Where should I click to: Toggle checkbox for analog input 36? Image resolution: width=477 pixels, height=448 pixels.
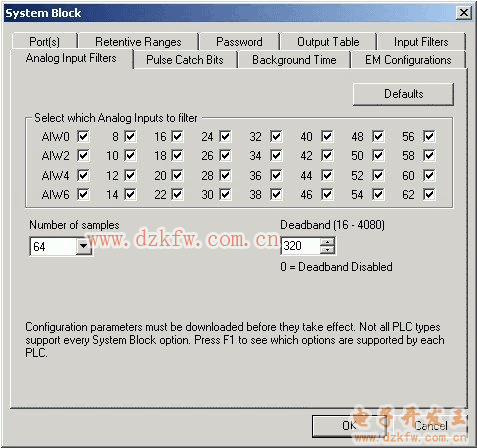276,175
